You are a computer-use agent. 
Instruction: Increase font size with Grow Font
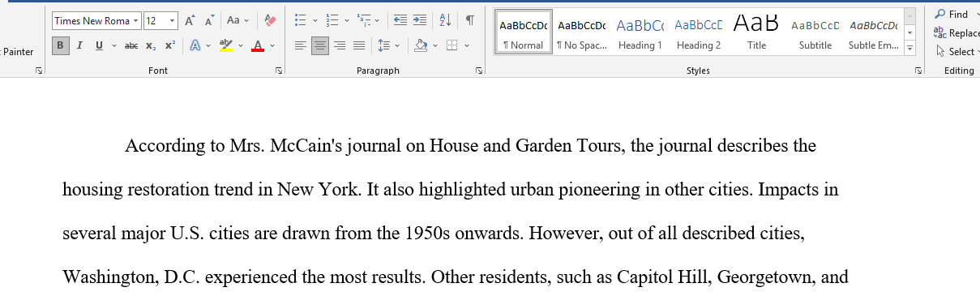pos(190,20)
